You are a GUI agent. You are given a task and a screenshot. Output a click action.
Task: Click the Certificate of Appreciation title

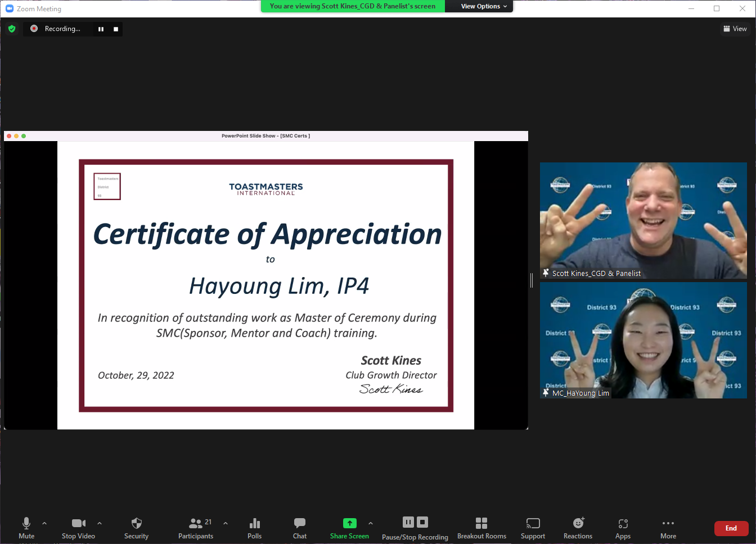tap(268, 234)
